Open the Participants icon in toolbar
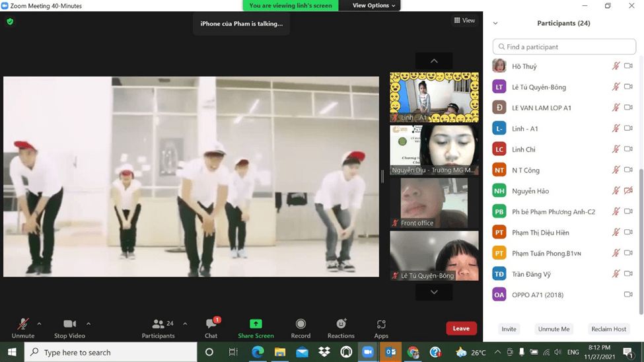 tap(159, 324)
